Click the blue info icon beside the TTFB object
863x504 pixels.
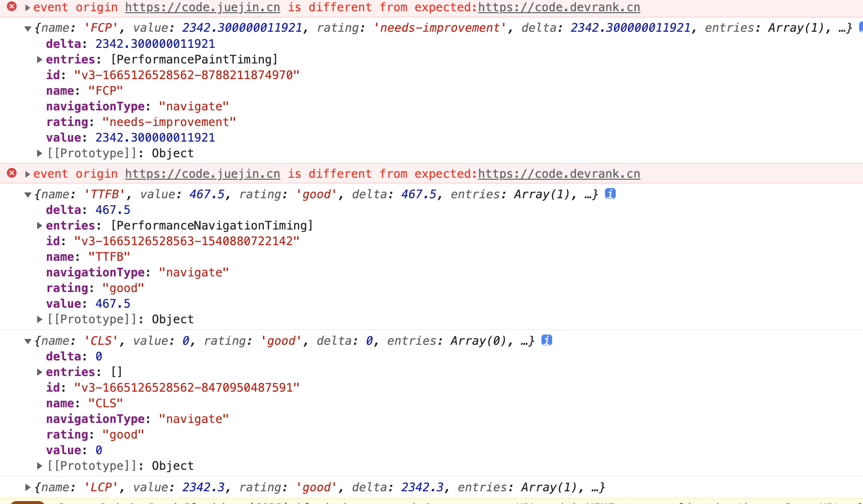coord(610,194)
